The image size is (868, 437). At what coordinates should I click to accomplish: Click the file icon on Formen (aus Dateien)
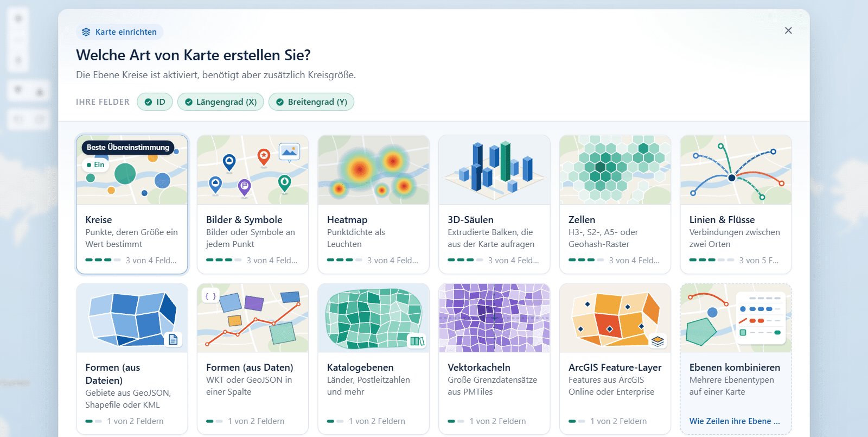tap(173, 339)
